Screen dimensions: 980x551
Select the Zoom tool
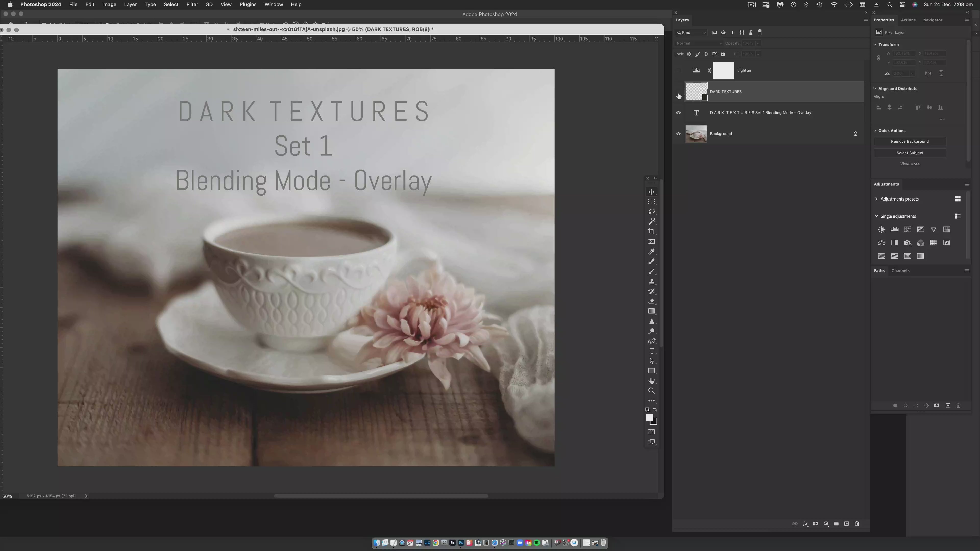(652, 391)
